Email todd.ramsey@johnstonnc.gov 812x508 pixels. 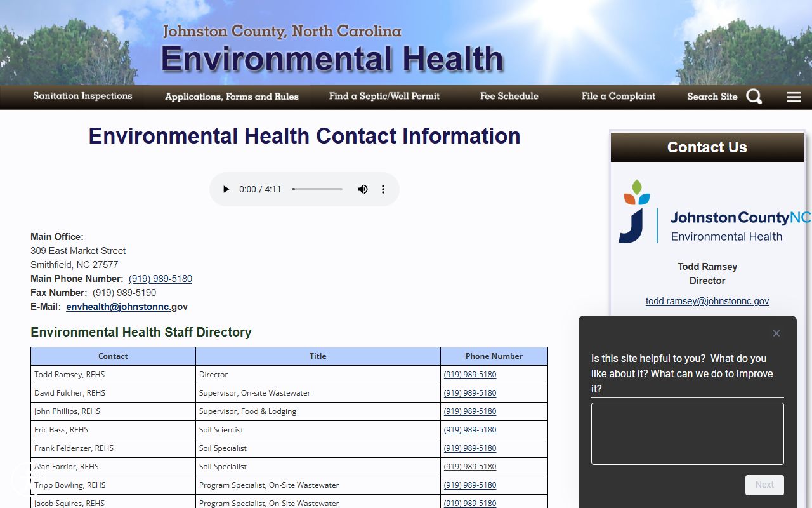[707, 301]
